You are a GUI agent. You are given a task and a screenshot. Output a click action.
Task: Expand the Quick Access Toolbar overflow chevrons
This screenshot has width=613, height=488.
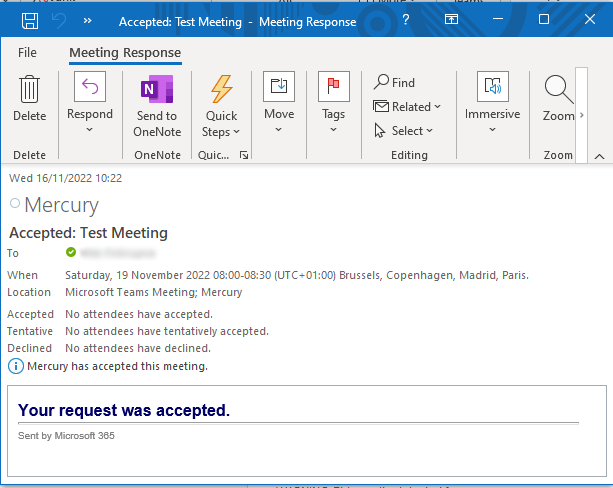(x=88, y=20)
